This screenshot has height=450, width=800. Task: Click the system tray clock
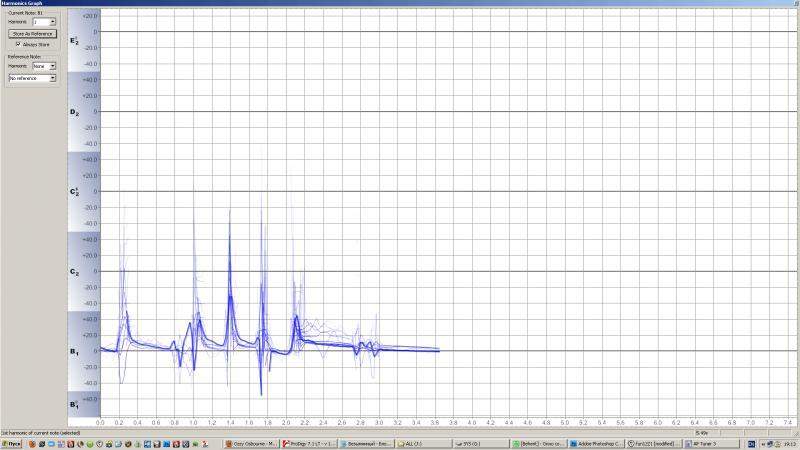tap(786, 442)
